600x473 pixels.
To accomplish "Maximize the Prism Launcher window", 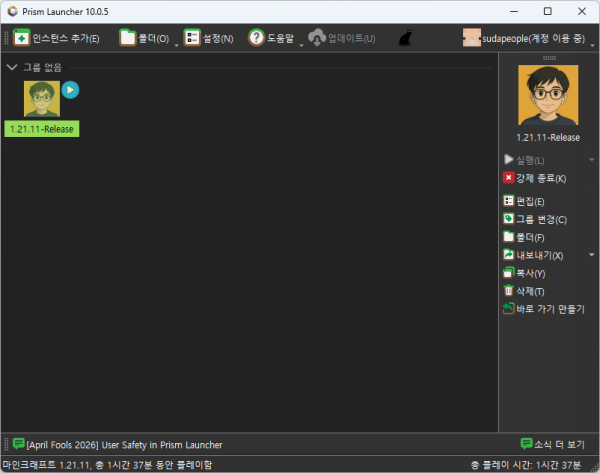I will (x=548, y=11).
